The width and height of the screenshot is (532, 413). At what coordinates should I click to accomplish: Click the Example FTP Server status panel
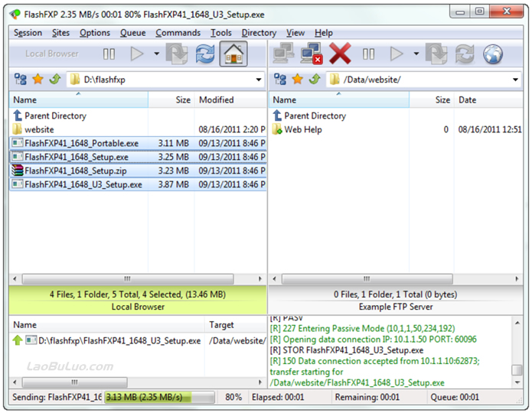pos(396,301)
